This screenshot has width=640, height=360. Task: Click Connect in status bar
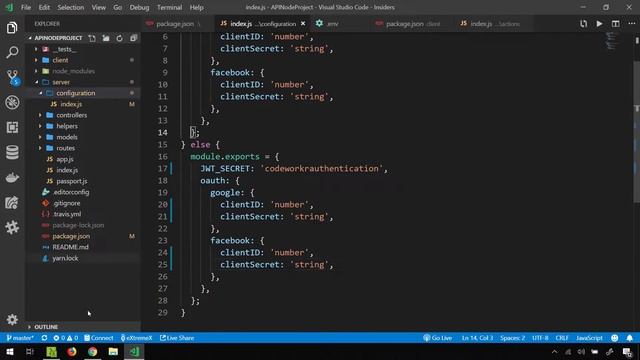[x=99, y=338]
